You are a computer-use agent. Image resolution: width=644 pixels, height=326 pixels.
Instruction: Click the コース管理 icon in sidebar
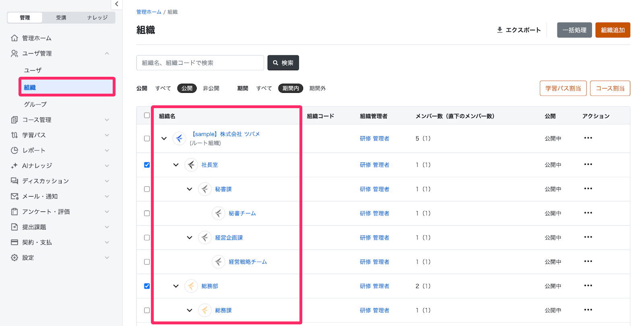click(x=14, y=120)
